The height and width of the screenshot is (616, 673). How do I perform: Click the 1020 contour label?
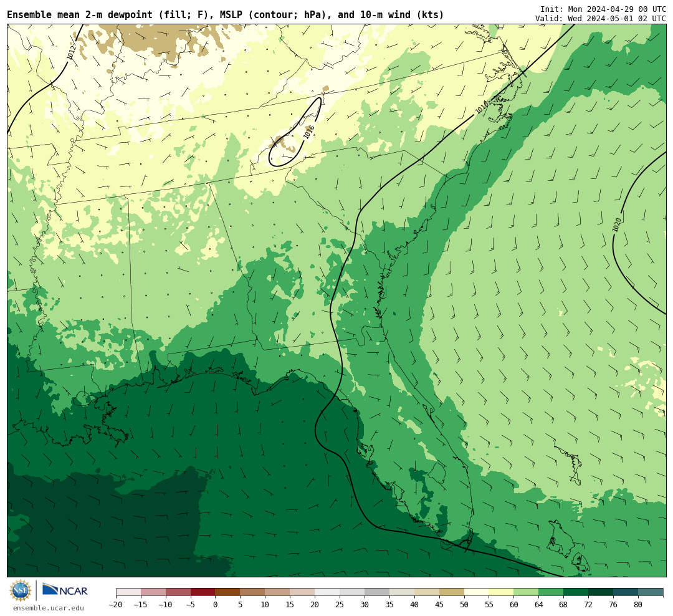click(616, 224)
